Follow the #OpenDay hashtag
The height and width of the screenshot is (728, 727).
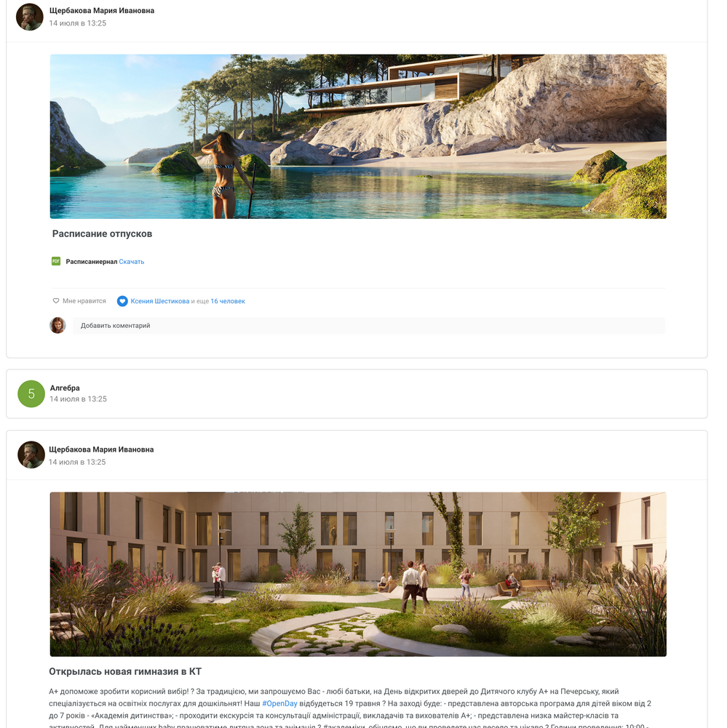pyautogui.click(x=279, y=703)
